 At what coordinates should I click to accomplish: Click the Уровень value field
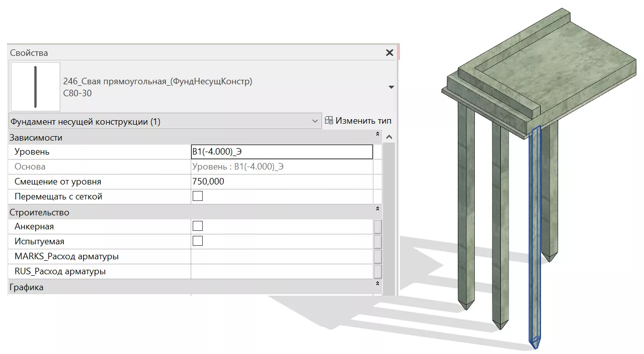pyautogui.click(x=282, y=152)
